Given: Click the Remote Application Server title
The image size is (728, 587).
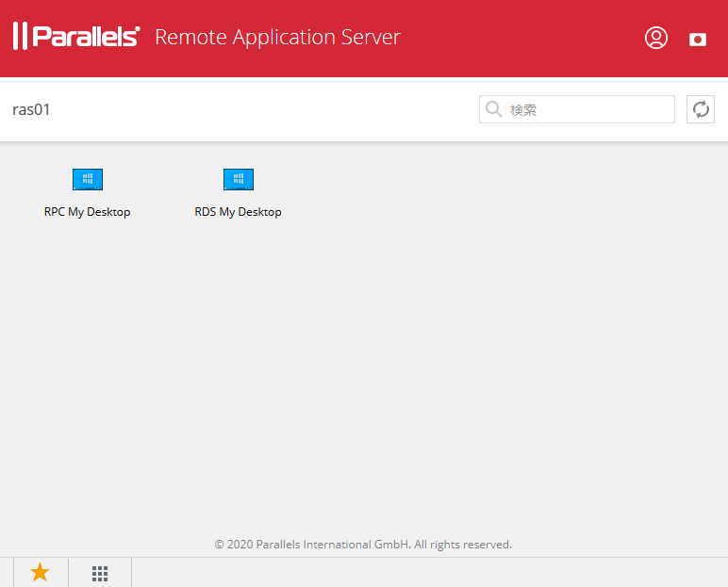Looking at the screenshot, I should tap(277, 37).
